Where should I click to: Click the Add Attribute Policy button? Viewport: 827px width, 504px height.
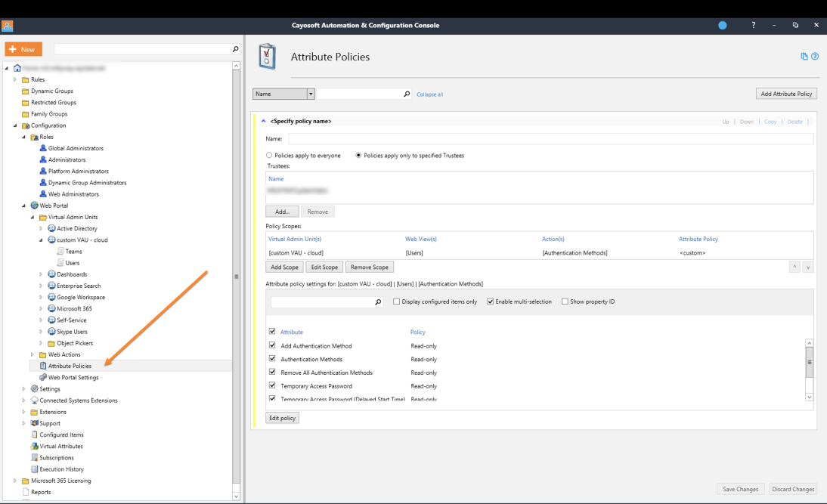[x=786, y=94]
